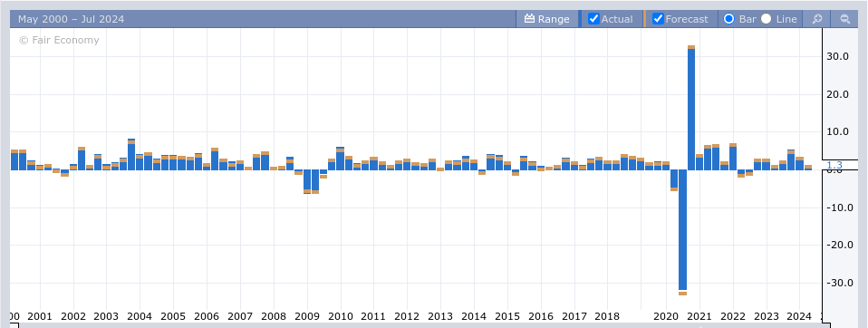
Task: Click the 2009 year label on axis
Action: point(306,316)
